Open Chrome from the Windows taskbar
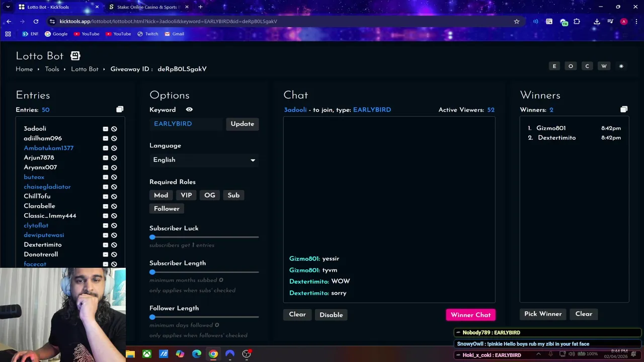644x362 pixels. pyautogui.click(x=213, y=354)
